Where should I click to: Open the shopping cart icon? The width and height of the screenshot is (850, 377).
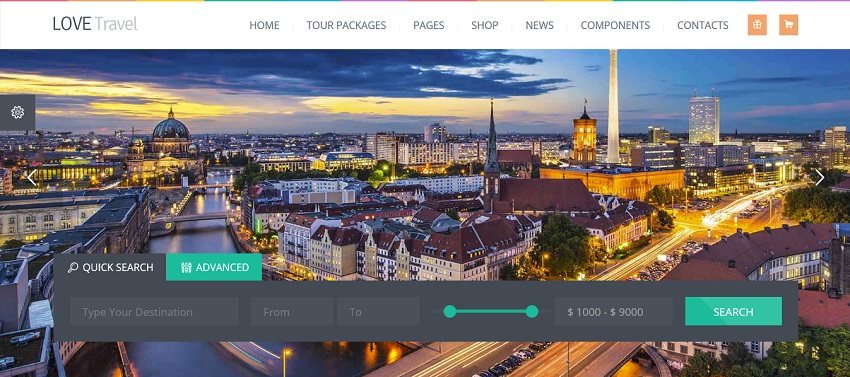coord(788,25)
